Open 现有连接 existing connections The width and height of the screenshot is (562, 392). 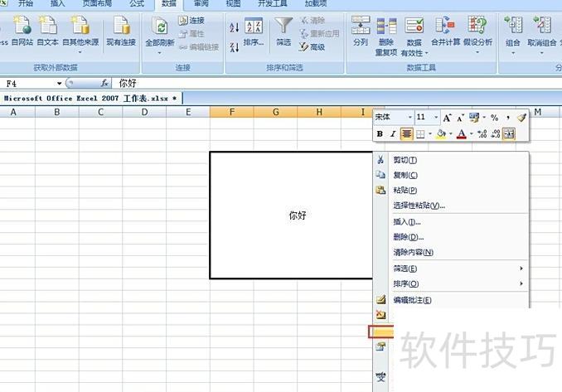coord(121,31)
